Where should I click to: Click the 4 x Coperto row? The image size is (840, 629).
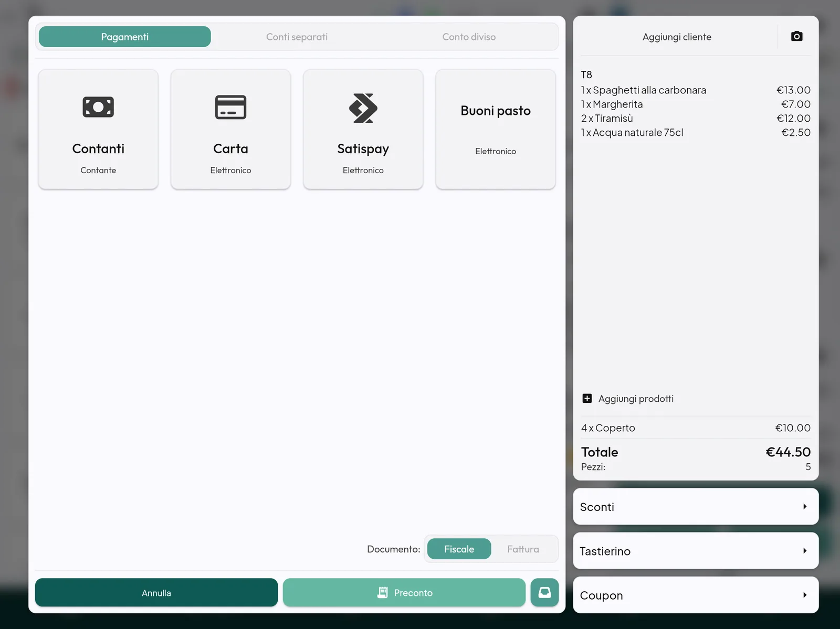(x=696, y=428)
